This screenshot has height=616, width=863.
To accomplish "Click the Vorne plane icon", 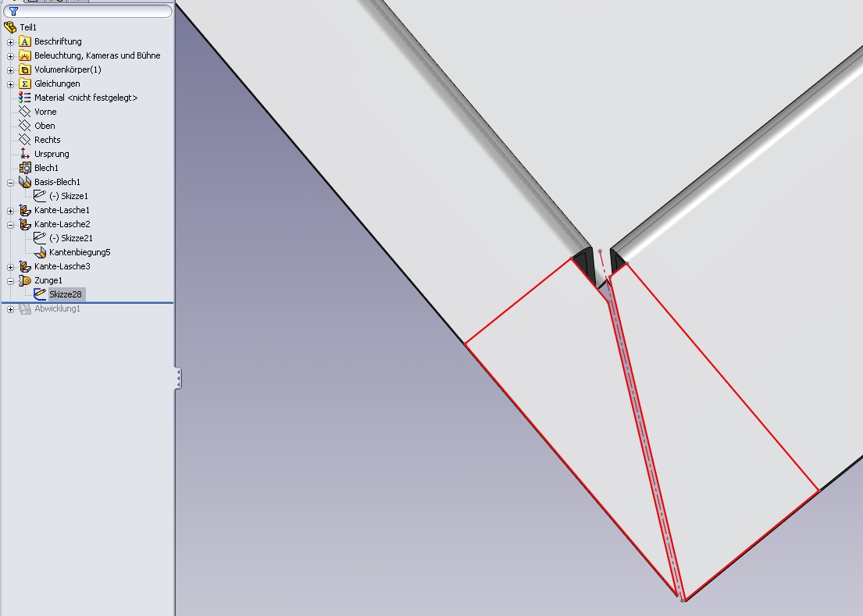I will point(25,112).
